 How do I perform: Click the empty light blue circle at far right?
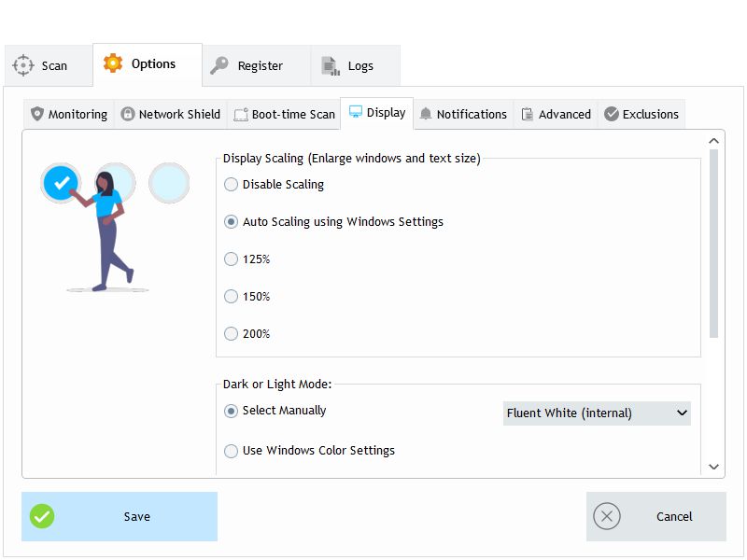point(169,183)
